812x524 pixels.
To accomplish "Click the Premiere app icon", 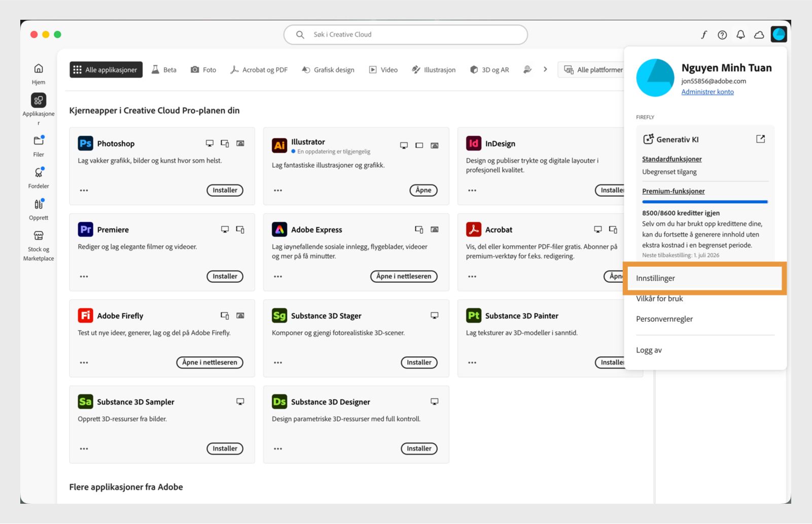I will [x=85, y=230].
